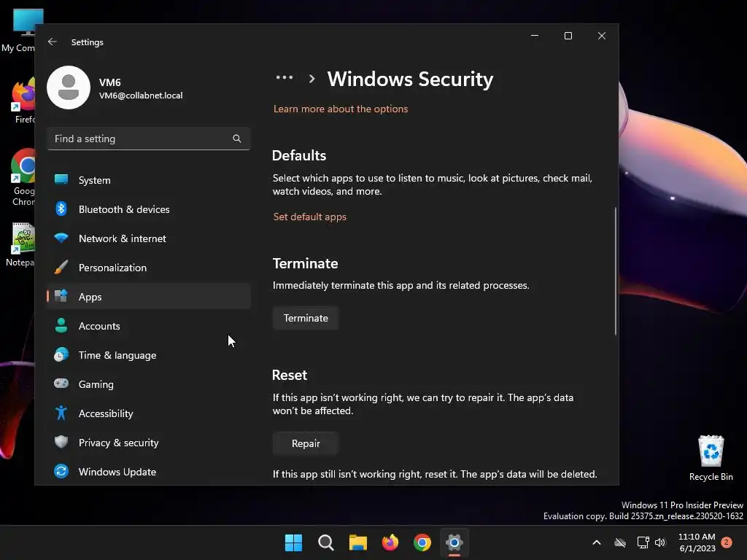Open the Windows Start menu

(x=293, y=542)
